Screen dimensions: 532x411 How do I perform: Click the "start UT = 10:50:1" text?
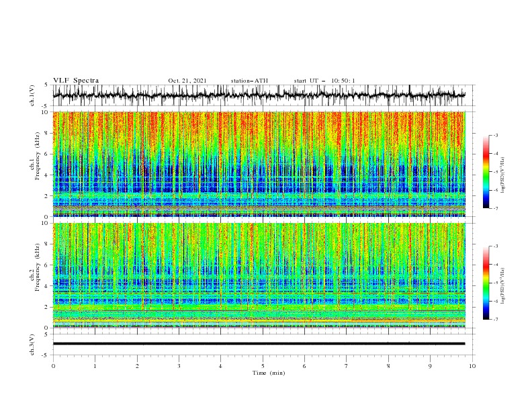click(324, 81)
